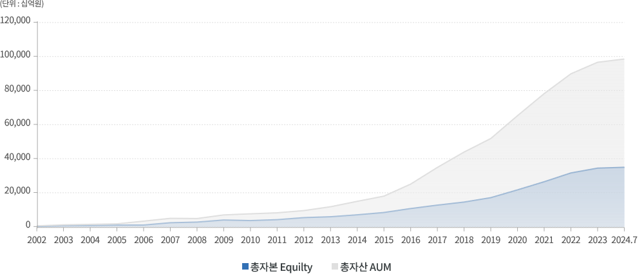This screenshot has height=276, width=644.
Task: Toggle the 총자본 Equilty legend label
Action: pos(281,266)
